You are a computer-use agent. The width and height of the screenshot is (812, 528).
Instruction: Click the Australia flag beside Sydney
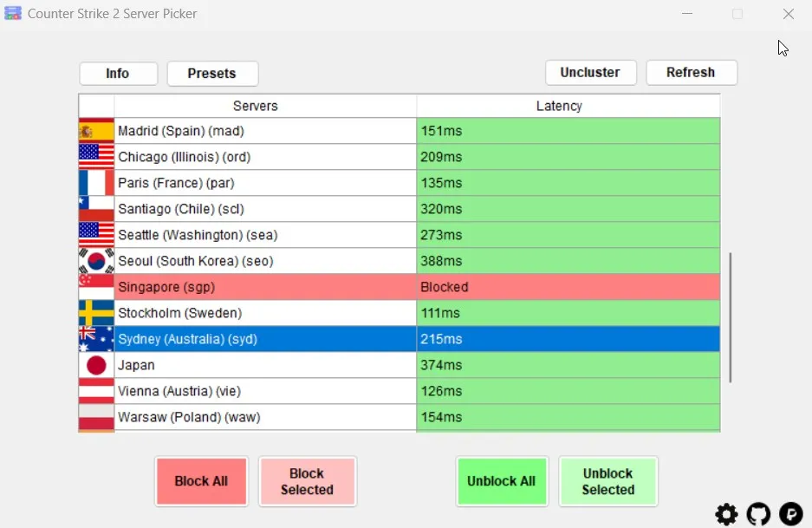click(x=96, y=339)
